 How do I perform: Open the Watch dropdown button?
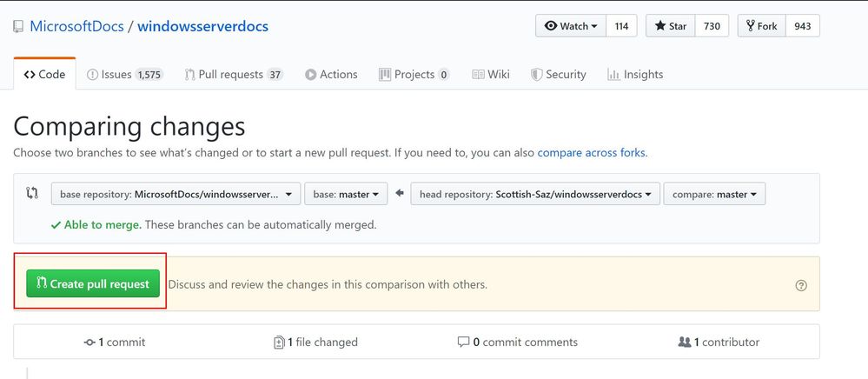tap(571, 26)
